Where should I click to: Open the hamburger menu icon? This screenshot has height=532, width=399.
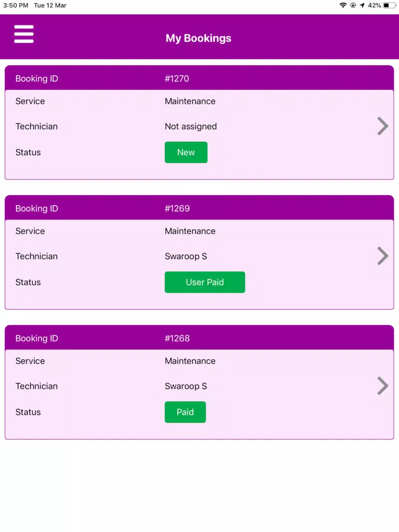click(24, 34)
